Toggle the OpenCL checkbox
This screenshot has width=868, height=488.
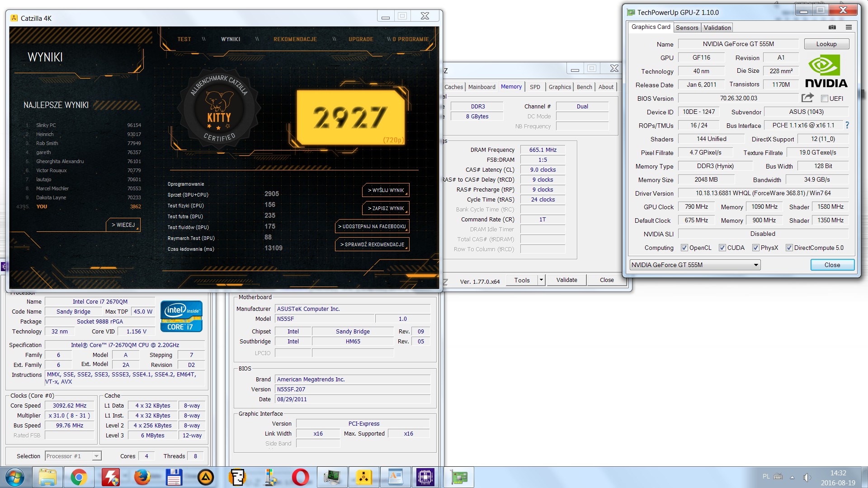tap(684, 248)
